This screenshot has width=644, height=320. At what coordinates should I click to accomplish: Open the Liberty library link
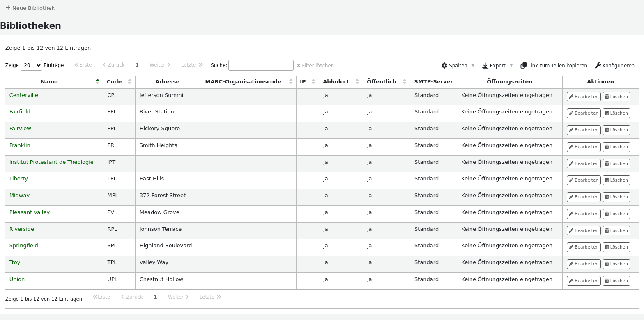18,178
